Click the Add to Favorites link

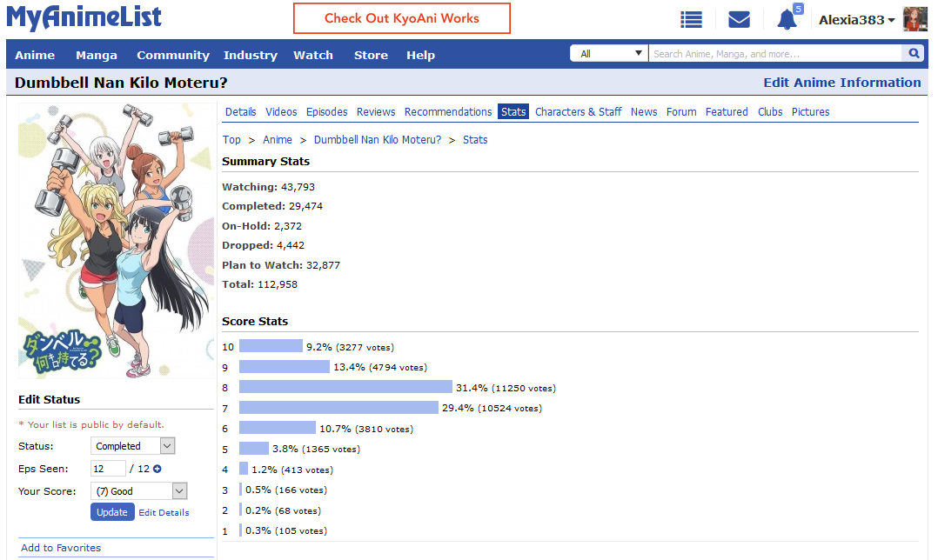pyautogui.click(x=61, y=548)
